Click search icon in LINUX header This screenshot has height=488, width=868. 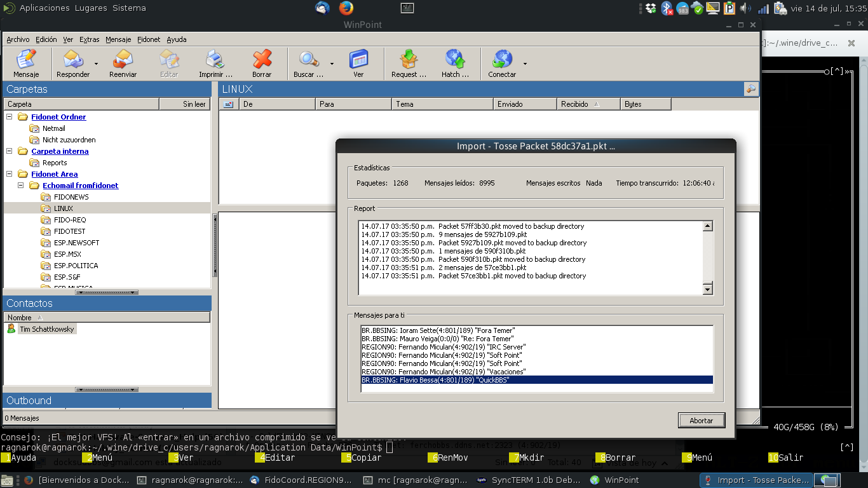tap(751, 90)
